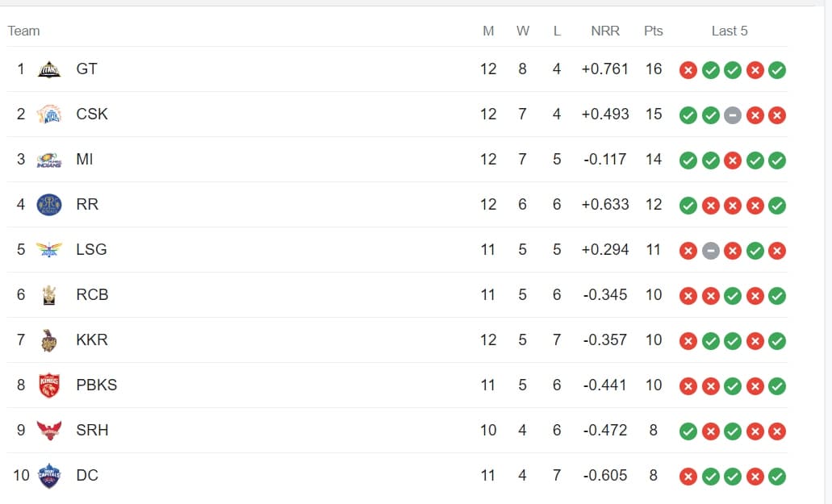This screenshot has width=832, height=504.
Task: Click the gray no-result icon in LSG row
Action: [x=710, y=251]
